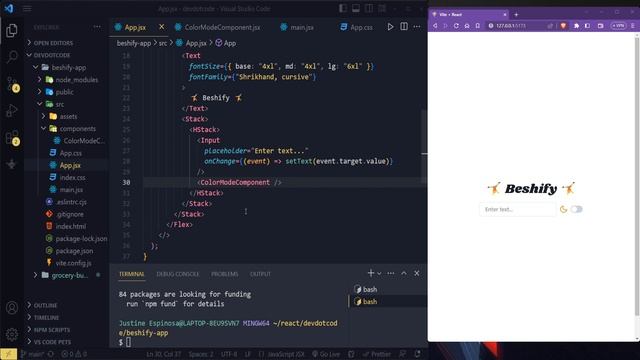Open index.css in the file tree
The width and height of the screenshot is (640, 360).
[x=72, y=178]
